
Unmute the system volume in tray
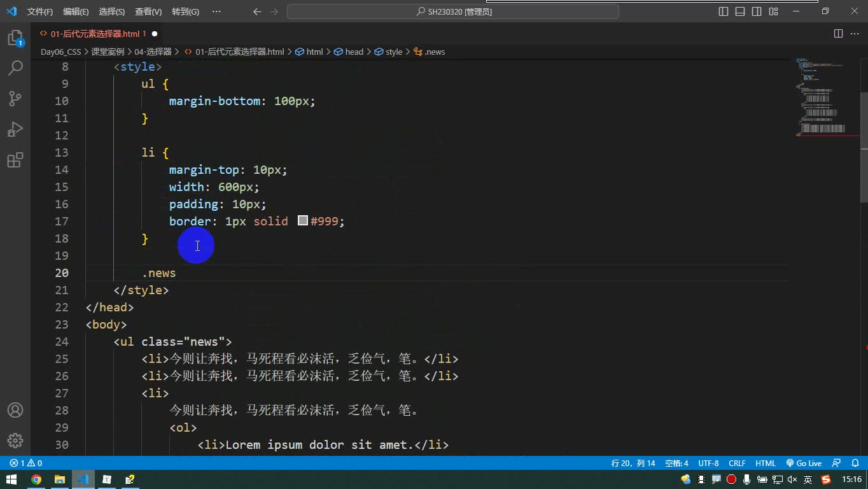(792, 479)
